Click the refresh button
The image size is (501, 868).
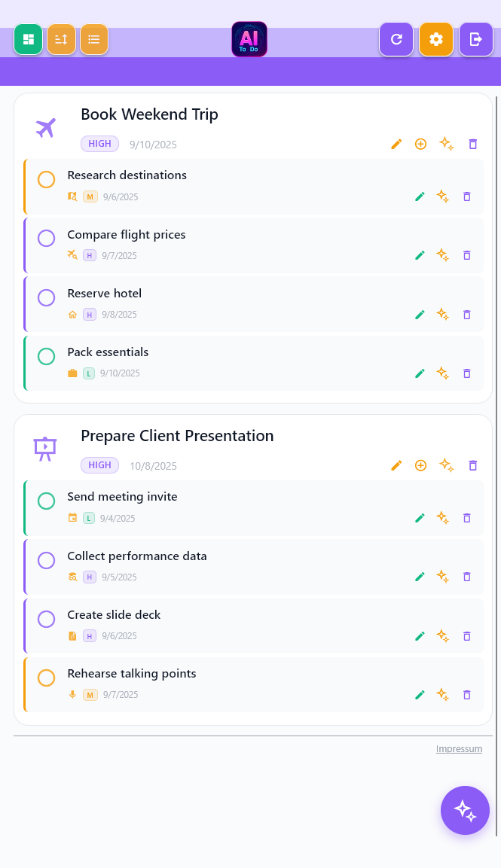(x=396, y=39)
